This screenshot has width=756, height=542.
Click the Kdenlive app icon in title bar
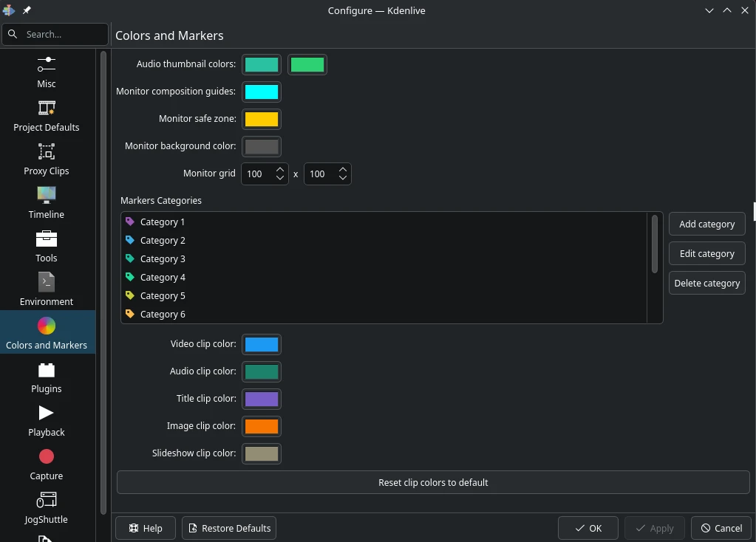tap(9, 10)
